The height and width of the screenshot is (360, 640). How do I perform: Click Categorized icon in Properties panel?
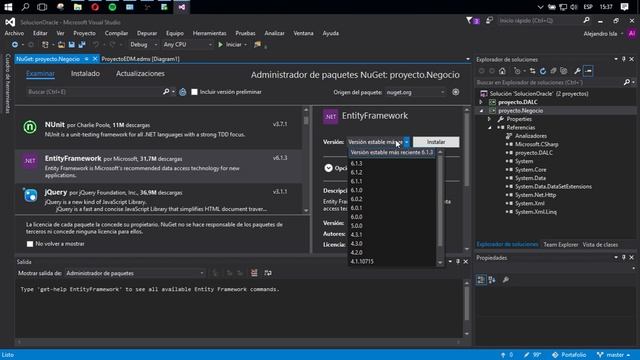(481, 280)
